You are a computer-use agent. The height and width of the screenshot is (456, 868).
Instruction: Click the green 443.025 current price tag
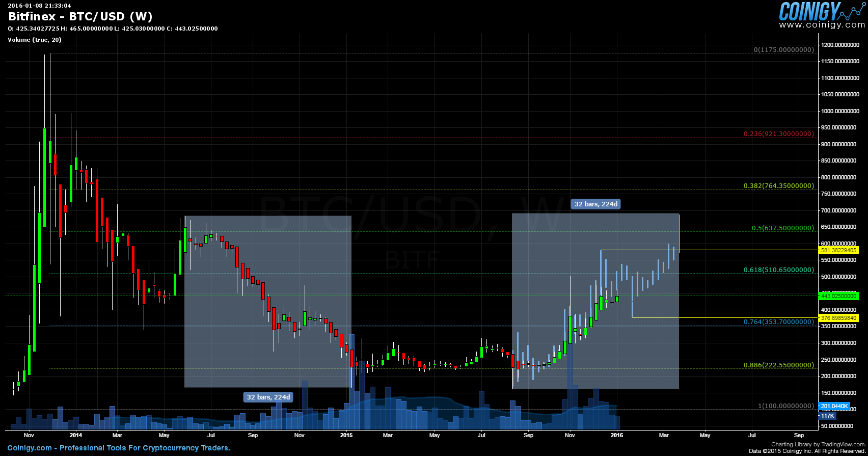838,296
